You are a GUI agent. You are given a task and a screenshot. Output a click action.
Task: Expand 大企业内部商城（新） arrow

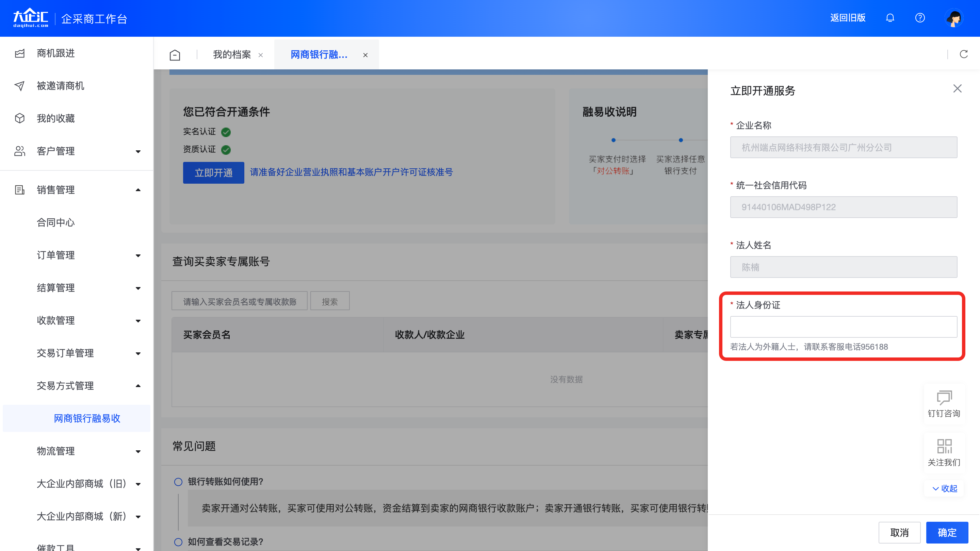click(x=138, y=517)
